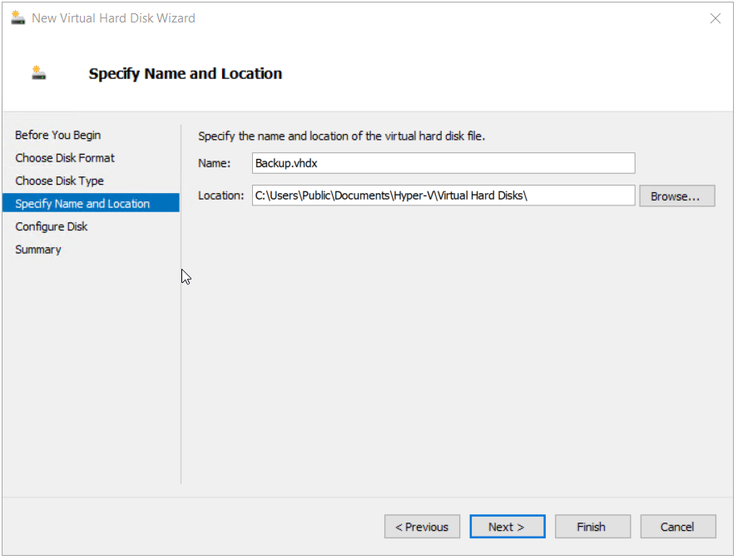Open the Choose Disk Format step
Viewport: 738px width, 560px height.
point(65,158)
